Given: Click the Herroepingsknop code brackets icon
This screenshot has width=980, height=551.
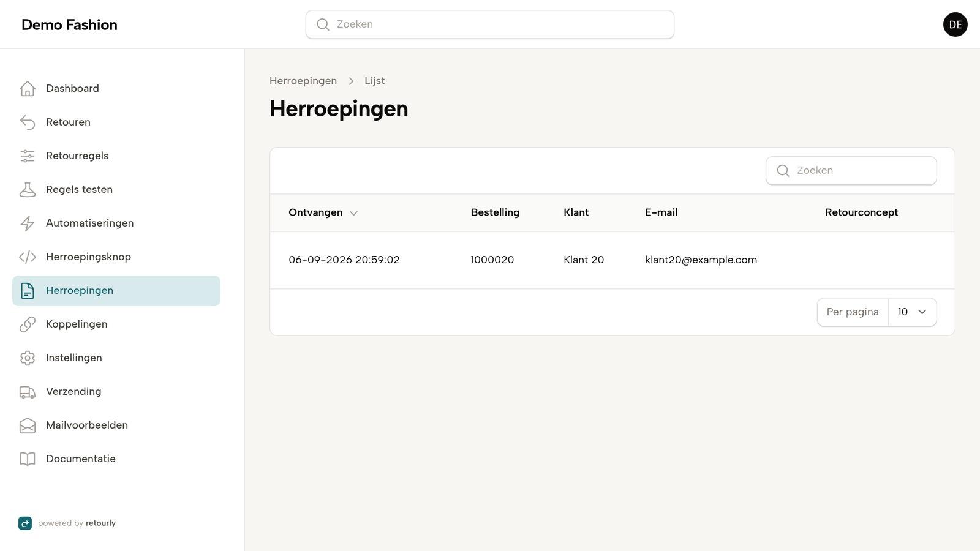Looking at the screenshot, I should [28, 257].
